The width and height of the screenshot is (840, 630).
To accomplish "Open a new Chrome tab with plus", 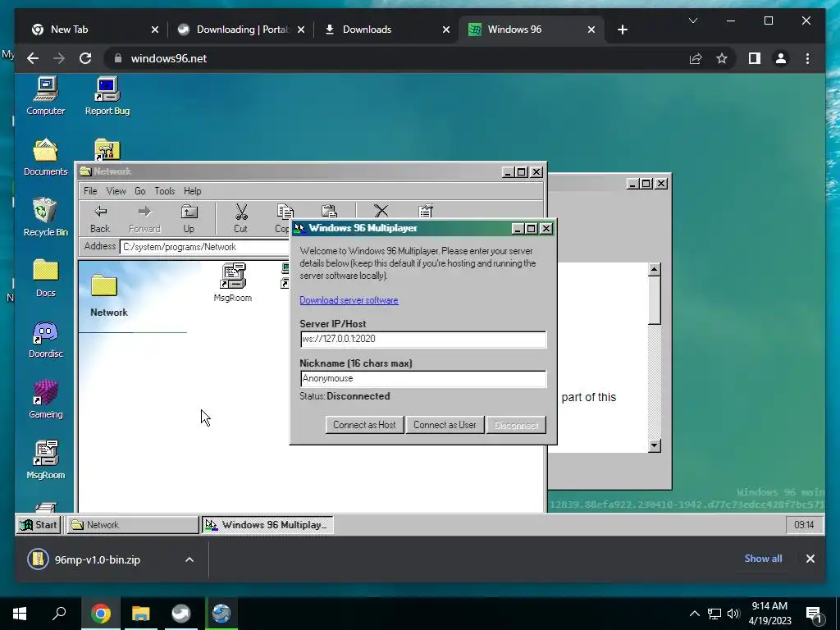I will click(x=622, y=30).
